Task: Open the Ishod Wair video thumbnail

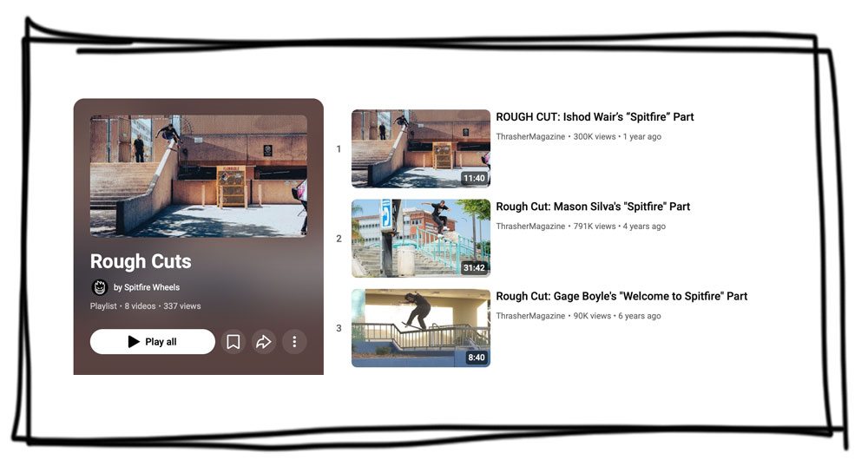Action: coord(420,148)
